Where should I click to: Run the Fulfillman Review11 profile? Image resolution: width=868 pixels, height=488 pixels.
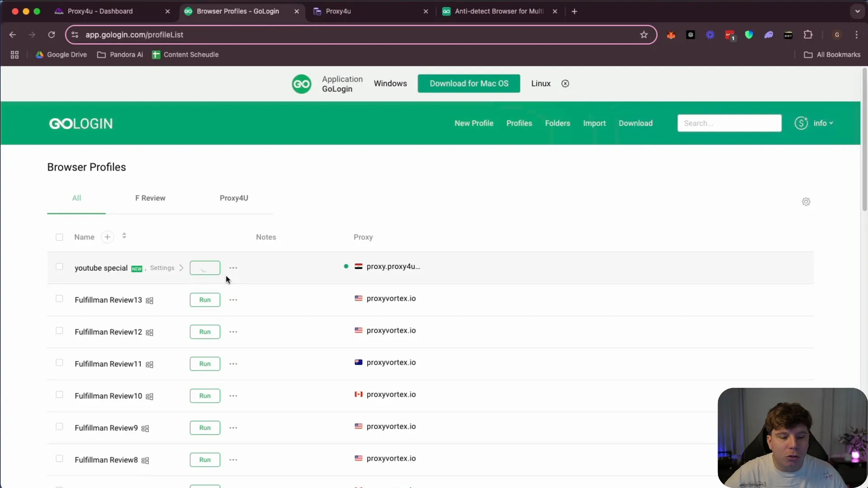pos(205,364)
